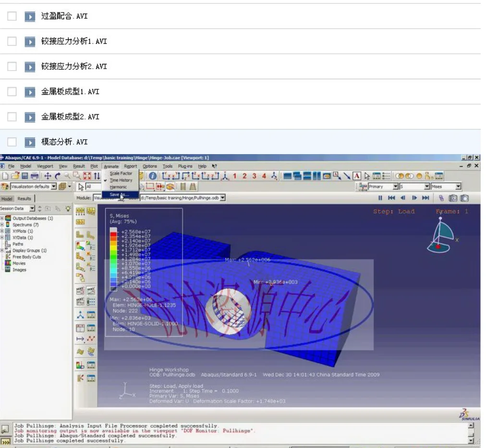Open the Viewport menu

tap(45, 166)
